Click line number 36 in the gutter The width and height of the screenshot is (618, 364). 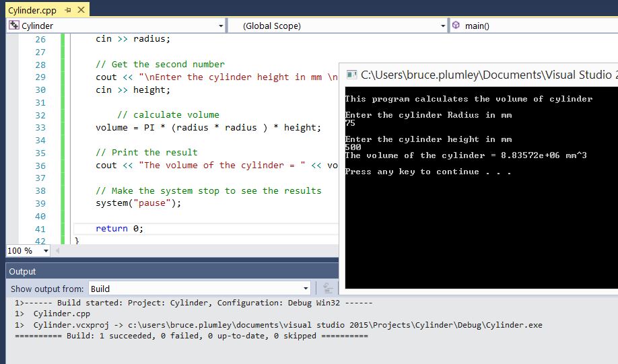[40, 166]
